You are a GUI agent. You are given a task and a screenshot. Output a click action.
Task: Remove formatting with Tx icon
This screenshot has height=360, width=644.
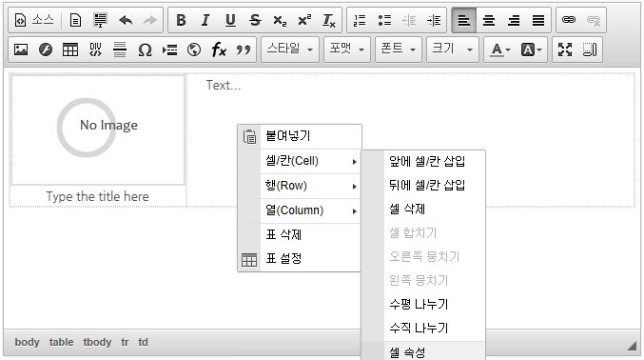point(329,20)
